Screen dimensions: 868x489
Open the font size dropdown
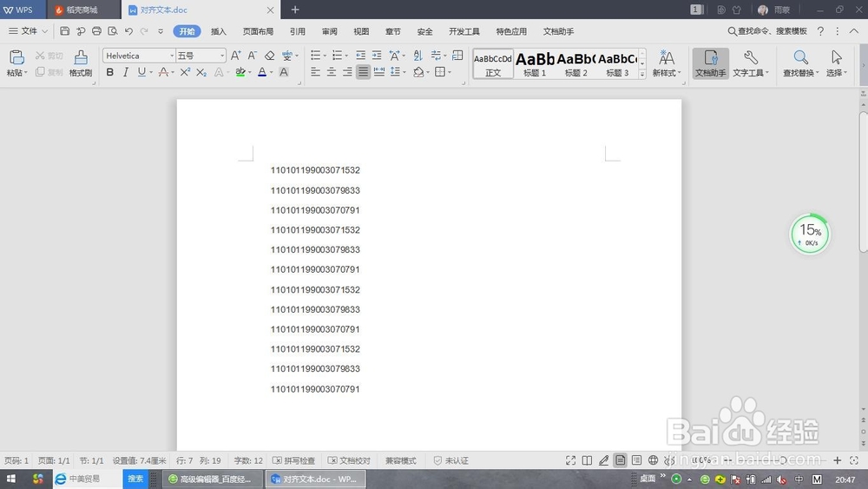[x=222, y=56]
